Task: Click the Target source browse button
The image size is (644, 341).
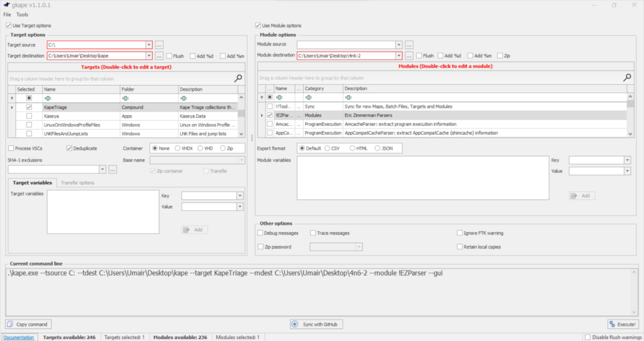Action: click(159, 45)
